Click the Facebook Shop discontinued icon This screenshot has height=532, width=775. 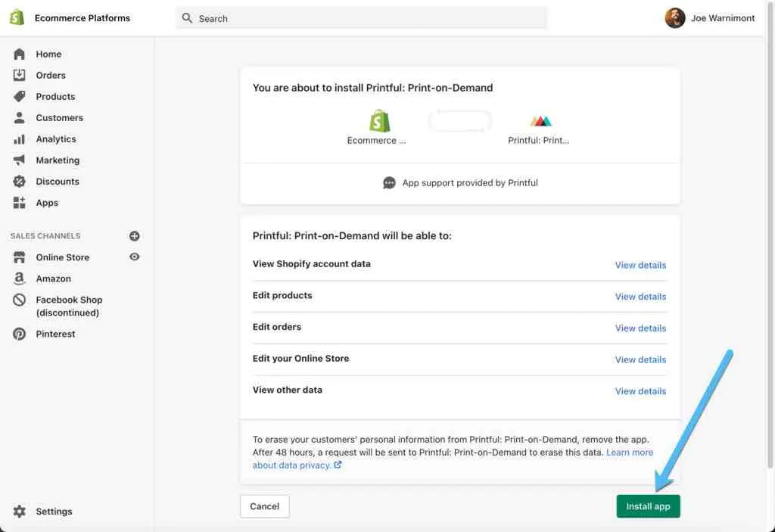(x=19, y=300)
